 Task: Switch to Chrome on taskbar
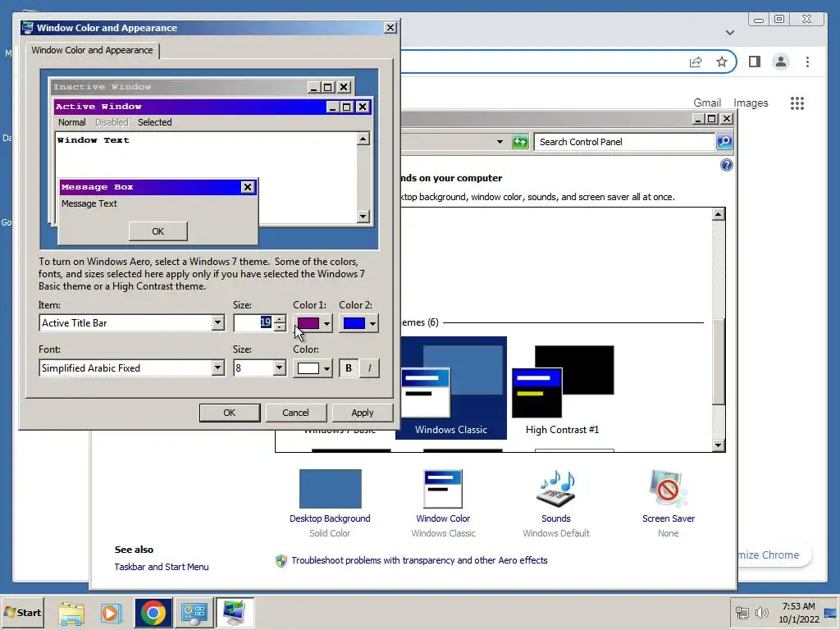tap(153, 613)
